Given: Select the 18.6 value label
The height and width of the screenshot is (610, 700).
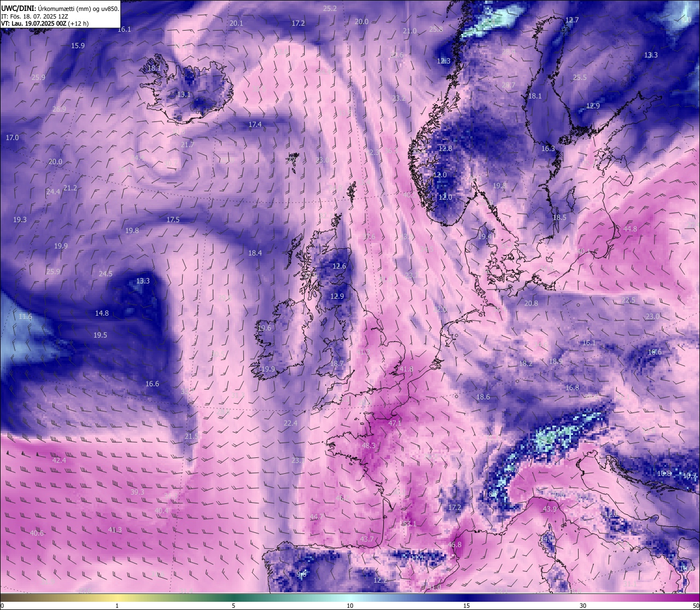Looking at the screenshot, I should (x=483, y=397).
